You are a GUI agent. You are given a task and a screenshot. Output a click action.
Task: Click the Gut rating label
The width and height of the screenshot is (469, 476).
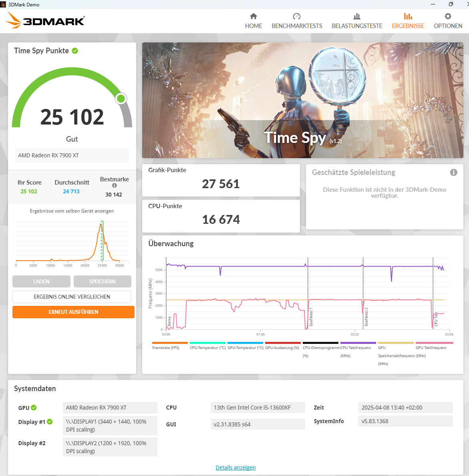click(x=72, y=139)
